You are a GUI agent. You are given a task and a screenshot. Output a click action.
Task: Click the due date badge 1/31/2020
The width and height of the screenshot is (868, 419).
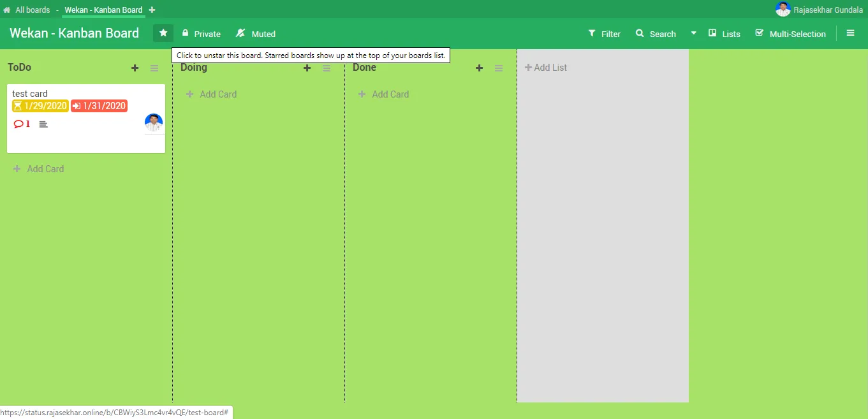[99, 106]
